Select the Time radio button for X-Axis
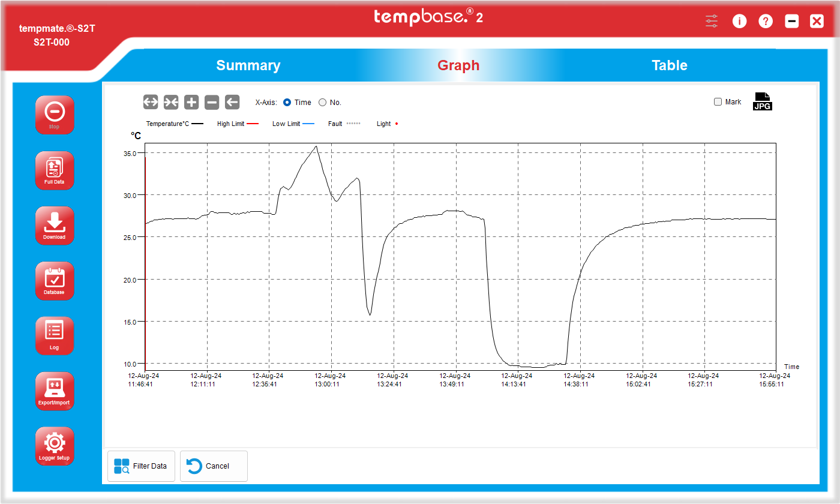 (287, 103)
